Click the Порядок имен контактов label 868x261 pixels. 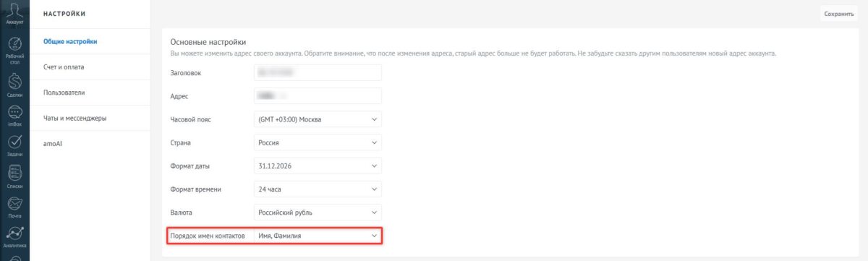pyautogui.click(x=208, y=236)
